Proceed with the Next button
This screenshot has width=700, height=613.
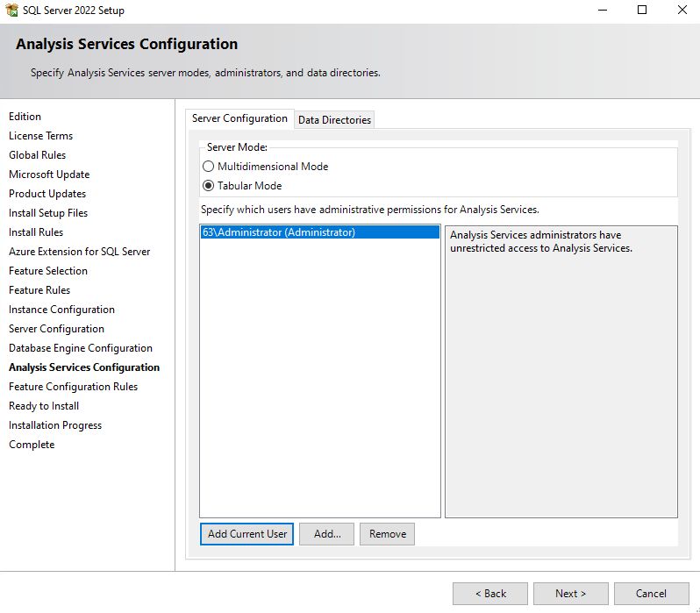pos(570,594)
